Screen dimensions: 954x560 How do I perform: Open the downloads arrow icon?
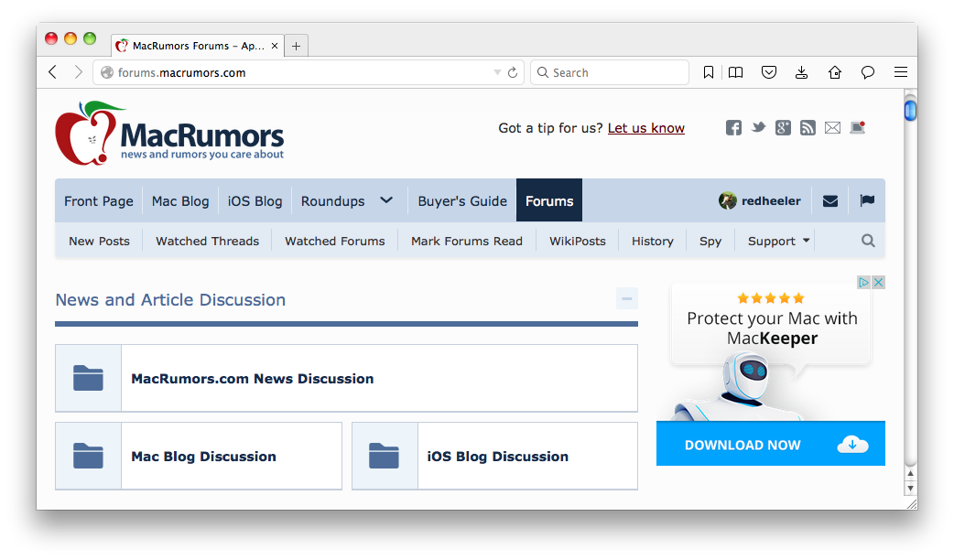(802, 72)
